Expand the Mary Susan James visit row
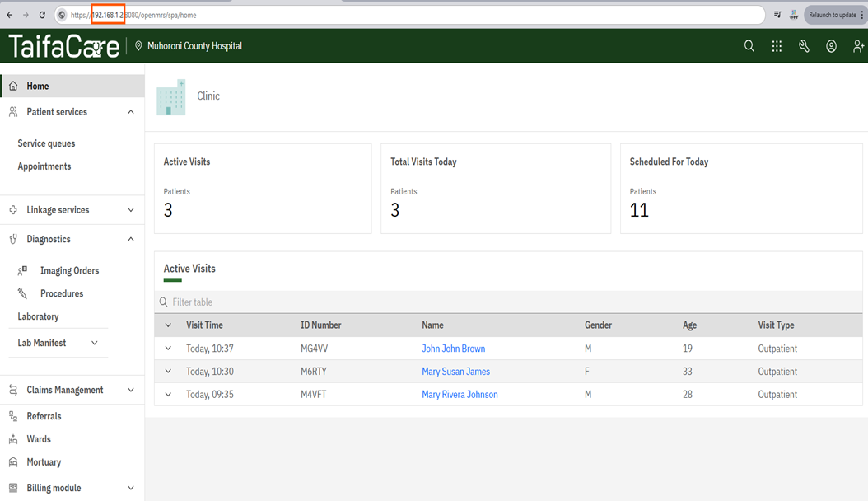 tap(168, 371)
